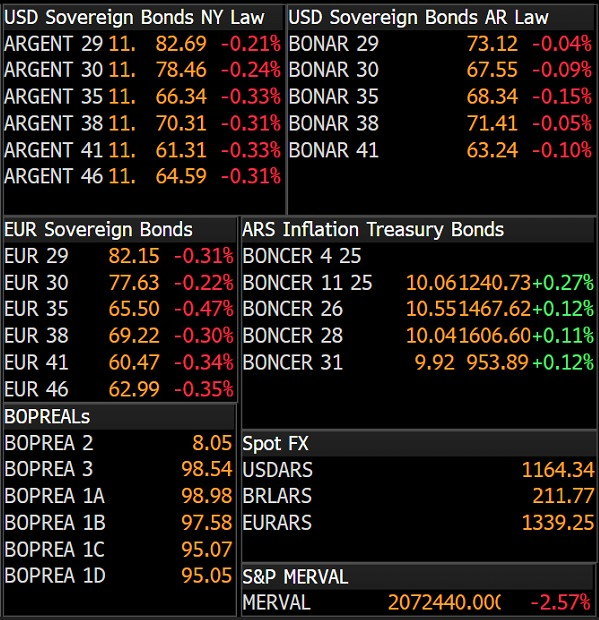The width and height of the screenshot is (599, 620).
Task: Click BONCER 28 price 1606.60
Action: coord(495,336)
